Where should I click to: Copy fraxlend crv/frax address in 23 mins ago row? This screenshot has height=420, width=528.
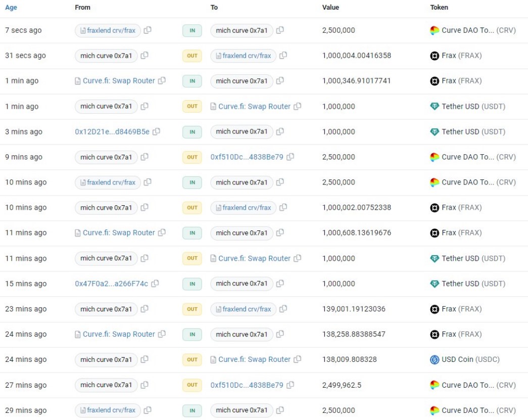[283, 309]
